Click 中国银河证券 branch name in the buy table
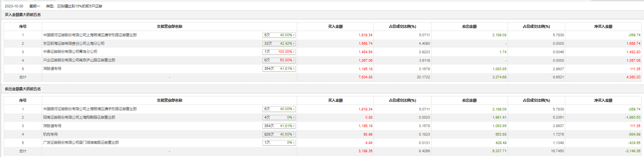644x157 pixels. click(x=90, y=35)
